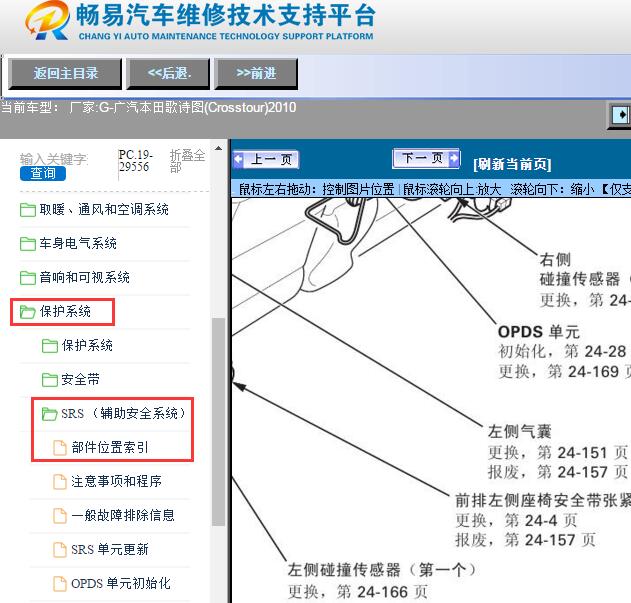Click the left arrow icon on 上一页

(238, 159)
